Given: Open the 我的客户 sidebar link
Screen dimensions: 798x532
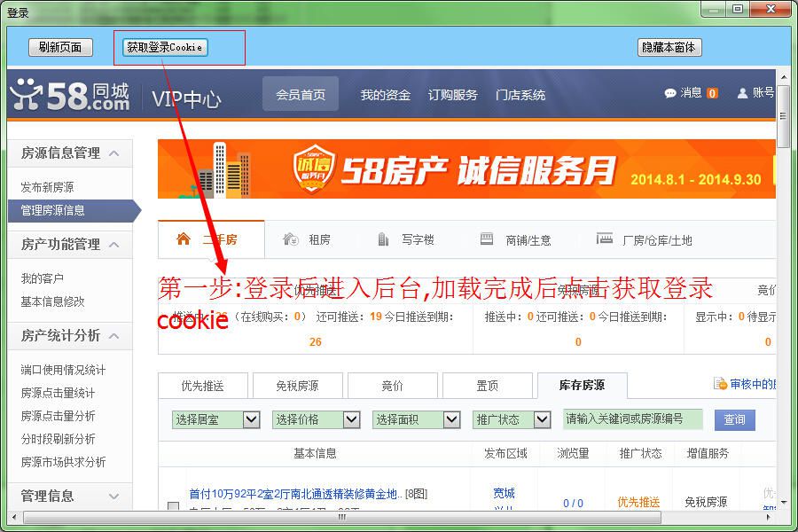Looking at the screenshot, I should tap(43, 278).
